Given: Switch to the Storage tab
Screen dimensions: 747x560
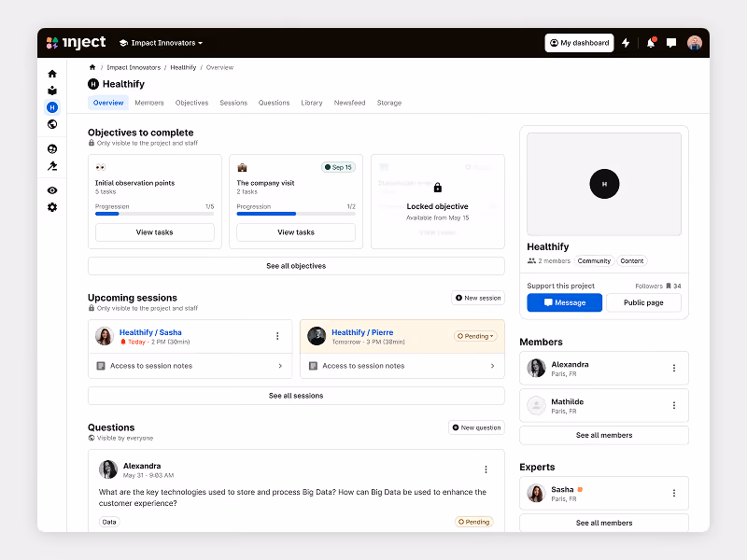Looking at the screenshot, I should pos(388,103).
